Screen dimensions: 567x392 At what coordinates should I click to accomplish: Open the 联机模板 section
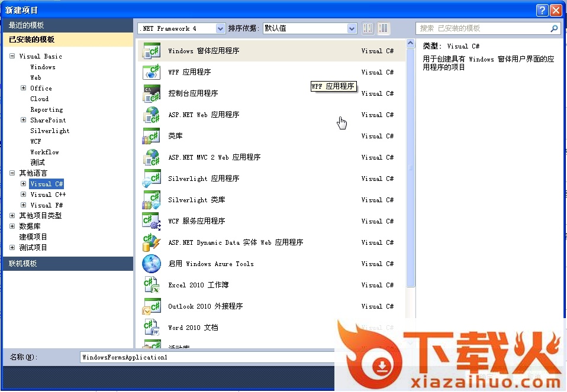point(68,264)
